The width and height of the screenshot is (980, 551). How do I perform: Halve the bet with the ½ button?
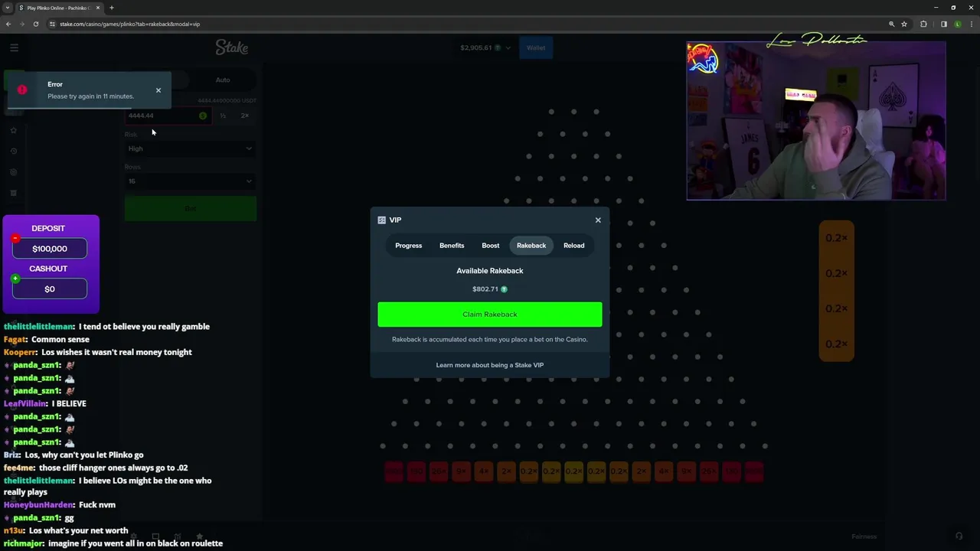click(x=223, y=116)
